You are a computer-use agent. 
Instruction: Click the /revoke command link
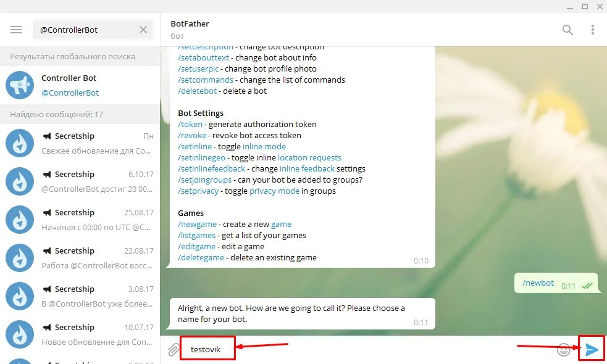tap(192, 135)
